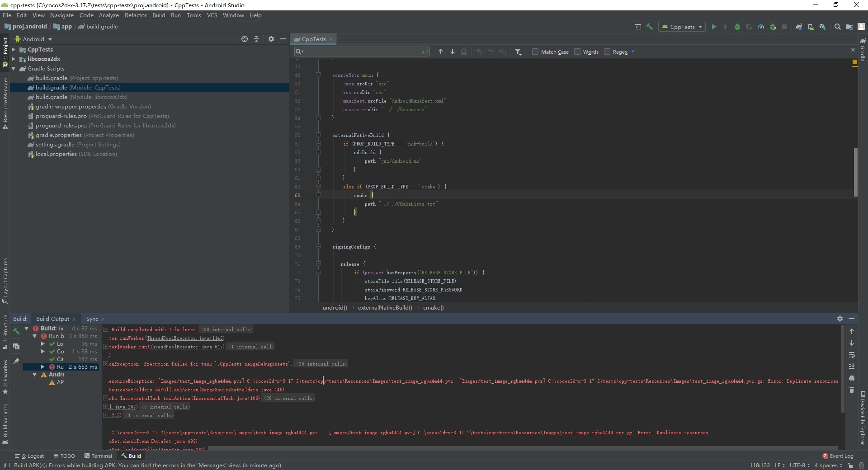The height and width of the screenshot is (470, 868).
Task: Click the green Debug bug icon
Action: pos(737,27)
